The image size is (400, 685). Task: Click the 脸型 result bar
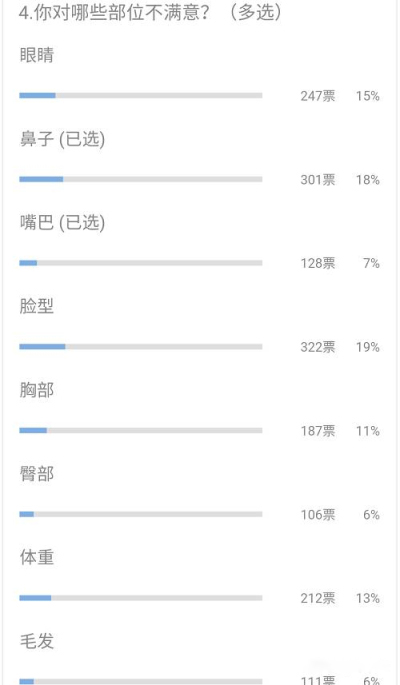point(141,346)
